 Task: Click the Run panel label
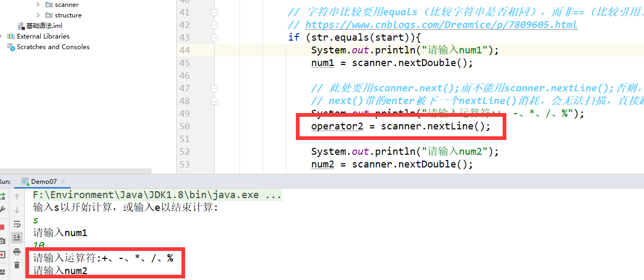pyautogui.click(x=6, y=181)
